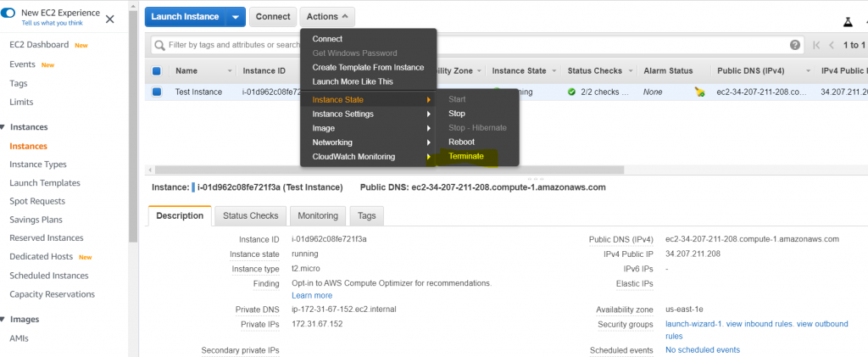Uncheck the Test Instance row checkbox
The height and width of the screenshot is (357, 868).
[x=157, y=92]
